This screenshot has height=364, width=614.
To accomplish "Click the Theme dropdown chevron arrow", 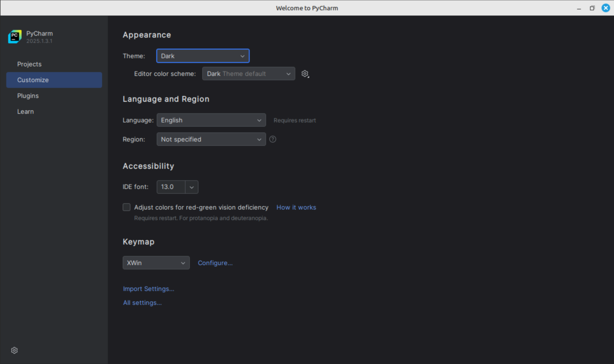I will tap(242, 56).
